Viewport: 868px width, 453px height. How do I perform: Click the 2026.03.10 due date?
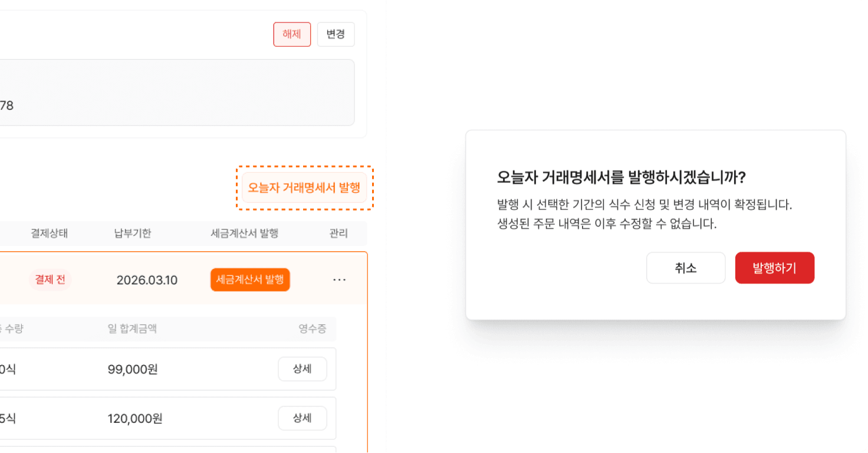point(147,280)
